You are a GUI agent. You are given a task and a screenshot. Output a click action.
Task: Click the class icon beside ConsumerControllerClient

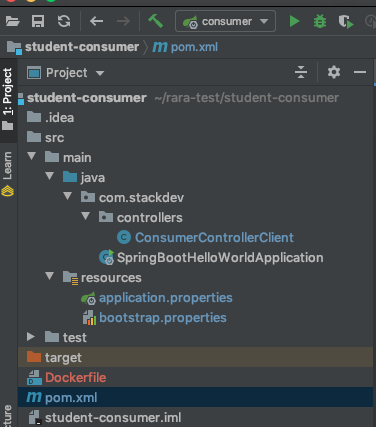coord(124,237)
